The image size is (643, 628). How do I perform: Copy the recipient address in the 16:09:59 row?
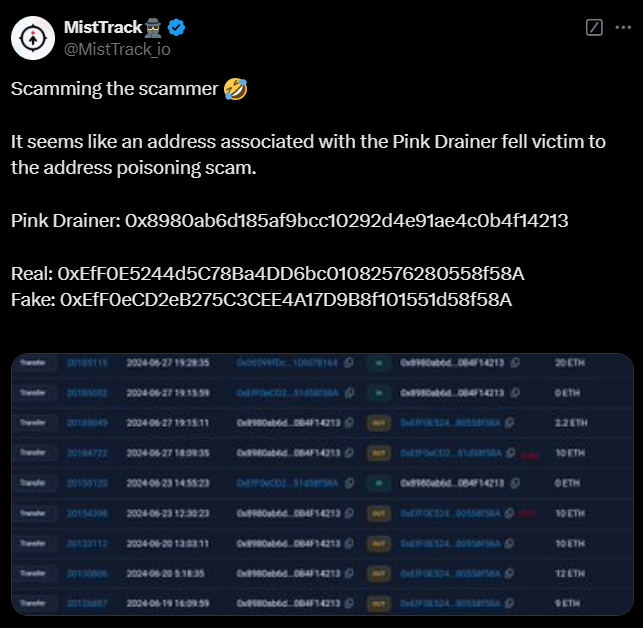[x=510, y=604]
